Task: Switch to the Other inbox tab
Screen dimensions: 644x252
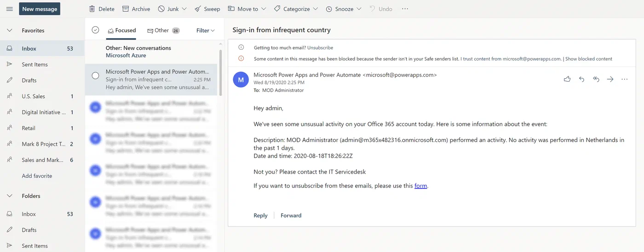Action: [x=163, y=30]
